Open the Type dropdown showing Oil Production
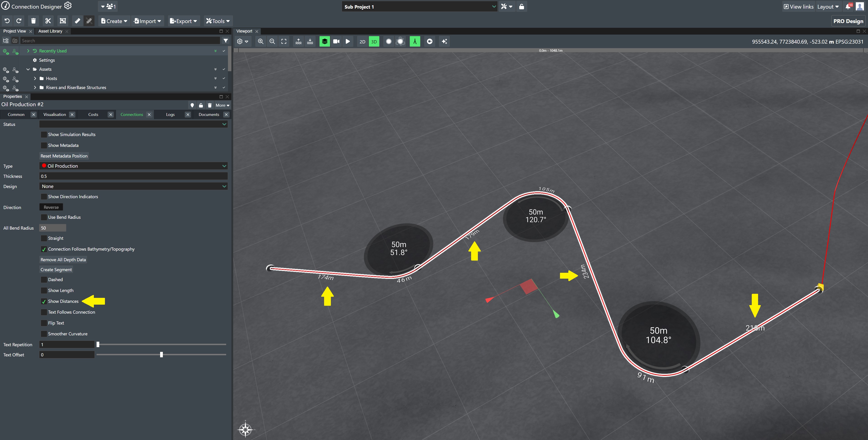Screen dimensions: 868x440 coord(133,166)
